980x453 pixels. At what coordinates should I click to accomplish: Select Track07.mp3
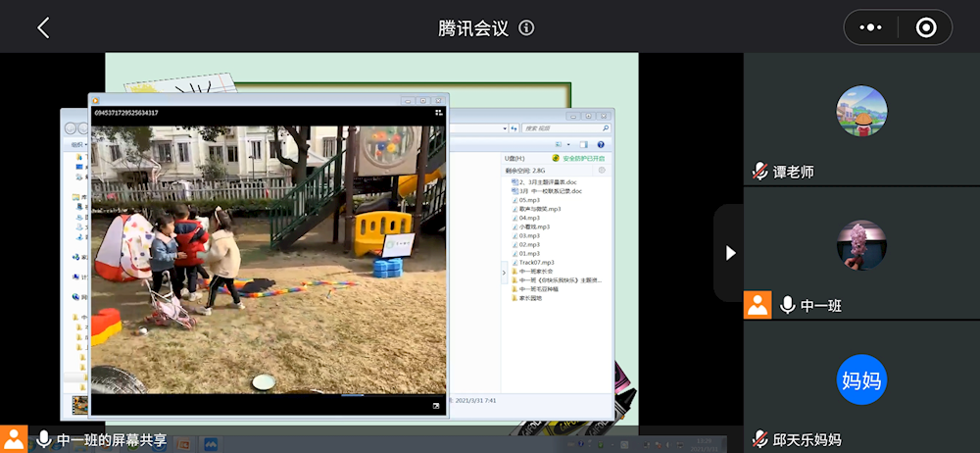532,262
